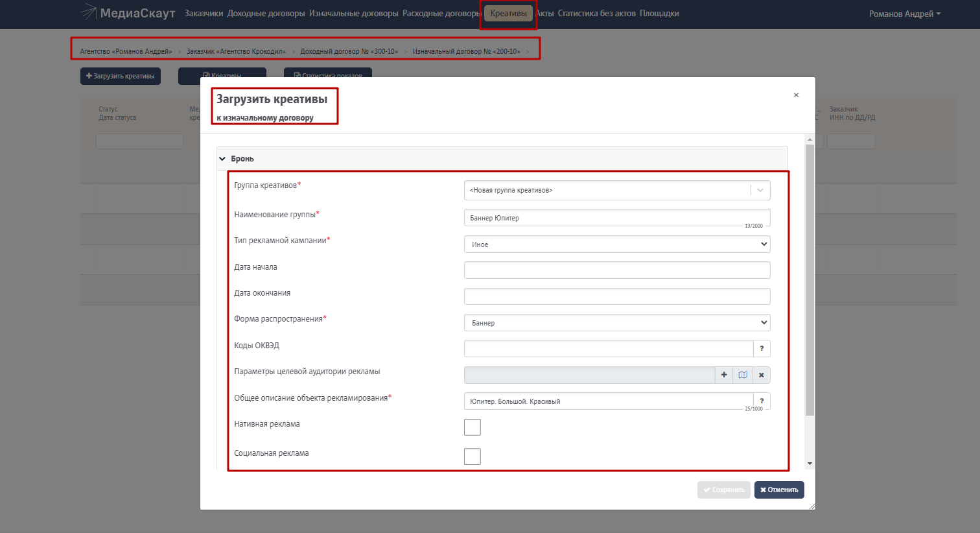
Task: Open the Расходные договоры section
Action: [441, 14]
